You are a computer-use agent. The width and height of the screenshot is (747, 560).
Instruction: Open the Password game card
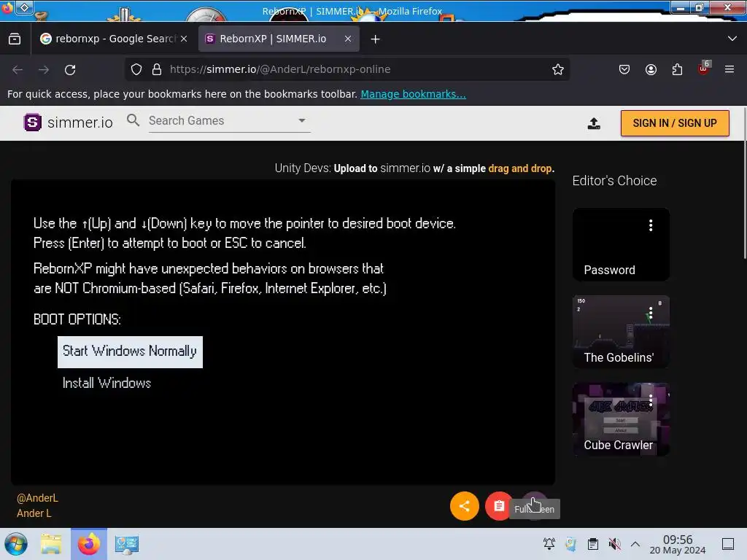click(621, 244)
